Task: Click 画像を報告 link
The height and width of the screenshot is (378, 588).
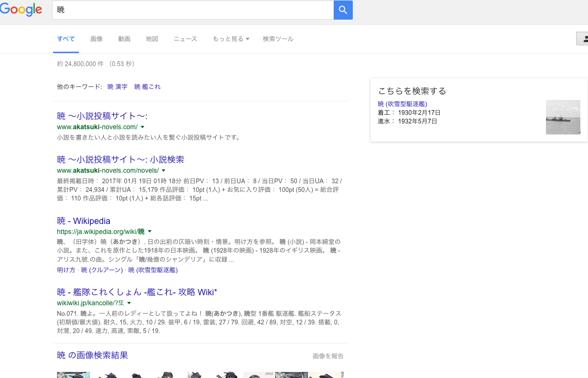Action: [x=328, y=356]
